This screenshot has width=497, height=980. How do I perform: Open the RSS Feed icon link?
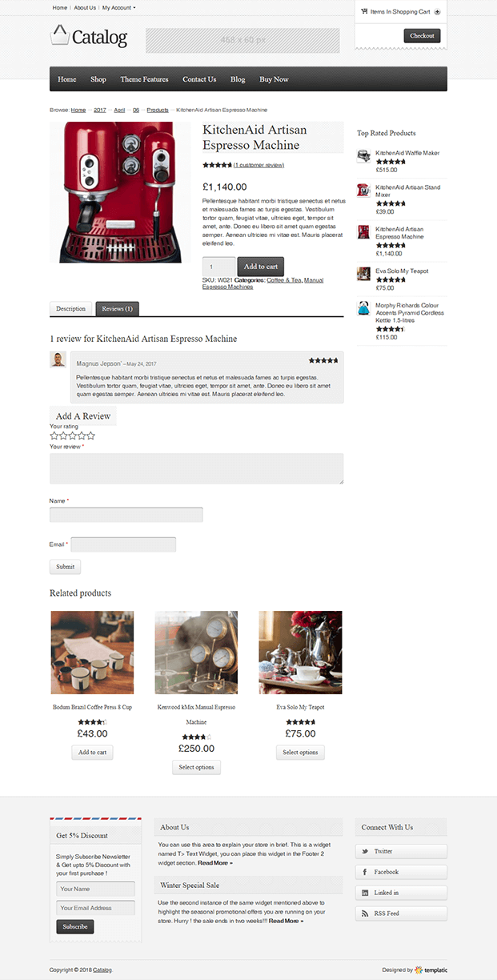point(365,914)
